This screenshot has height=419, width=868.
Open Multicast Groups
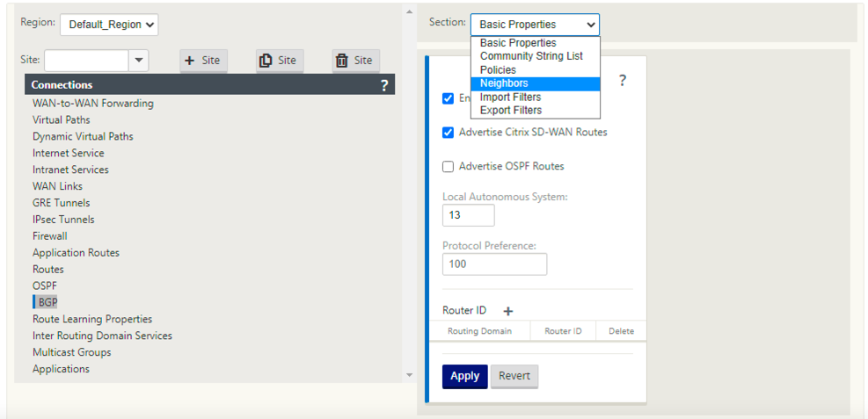point(72,352)
